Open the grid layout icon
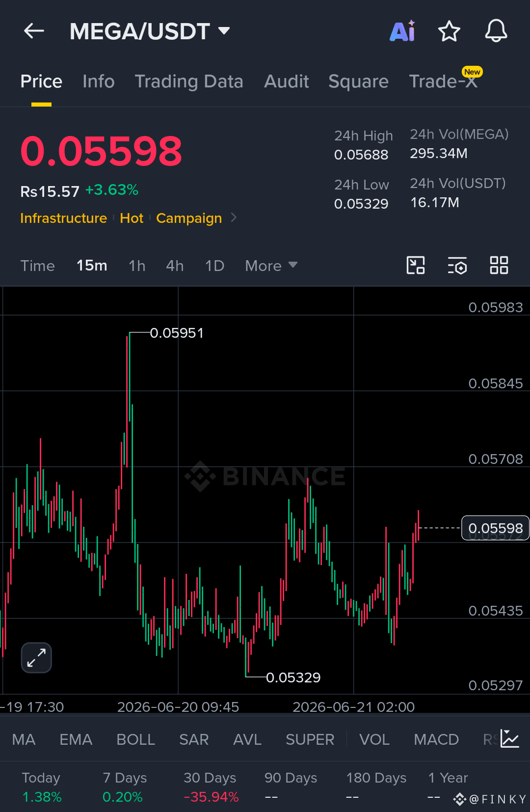This screenshot has width=530, height=812. 499,266
